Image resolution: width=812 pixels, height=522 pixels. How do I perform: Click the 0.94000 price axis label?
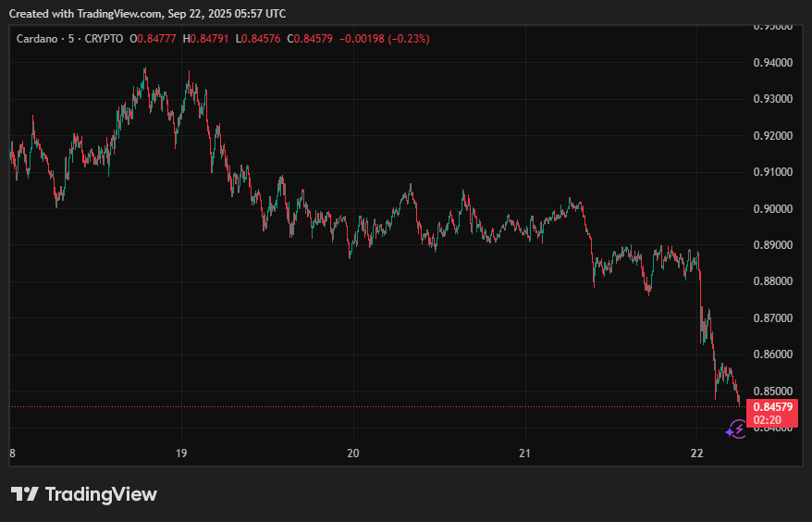[772, 63]
